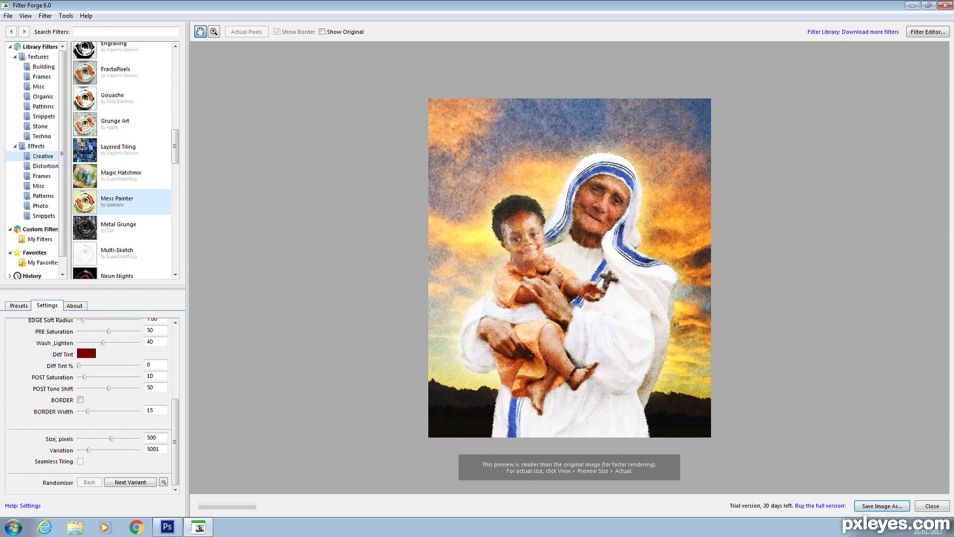Image resolution: width=954 pixels, height=537 pixels.
Task: Click the Size, pixels slider handle
Action: tap(111, 438)
